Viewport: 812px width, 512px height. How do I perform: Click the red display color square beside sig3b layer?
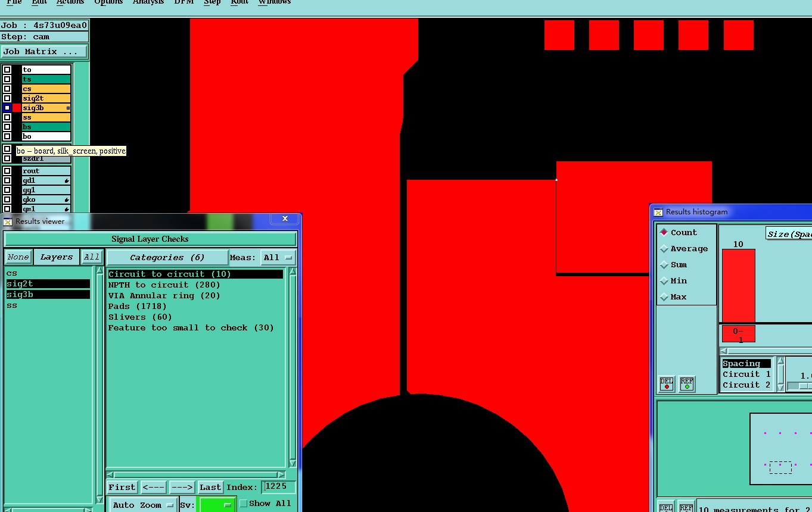click(x=17, y=108)
